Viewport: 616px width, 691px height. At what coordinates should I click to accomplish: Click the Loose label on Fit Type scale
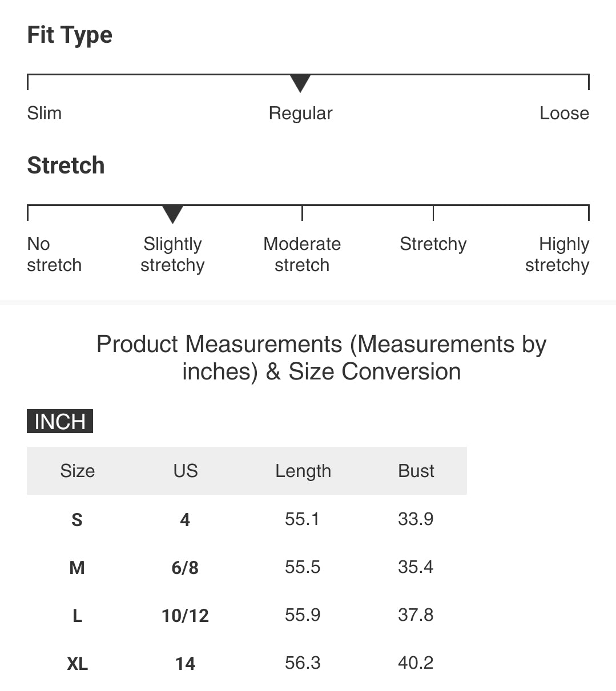pyautogui.click(x=564, y=113)
